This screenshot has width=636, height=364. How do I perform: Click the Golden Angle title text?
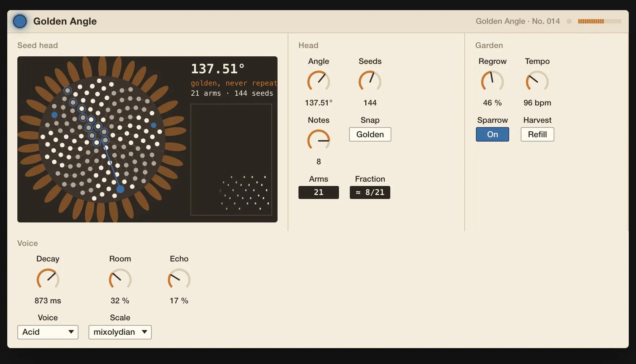(x=65, y=21)
